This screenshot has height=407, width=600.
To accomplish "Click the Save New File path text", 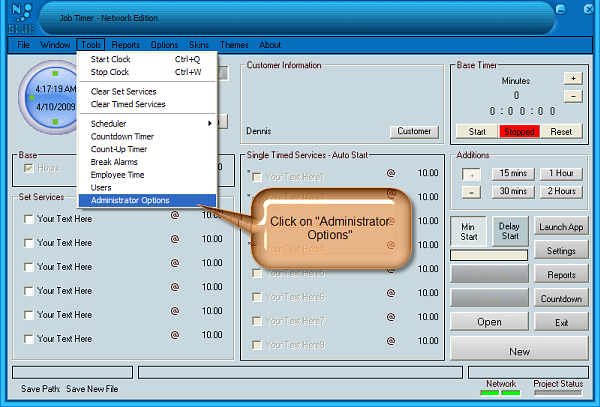I will [x=92, y=389].
